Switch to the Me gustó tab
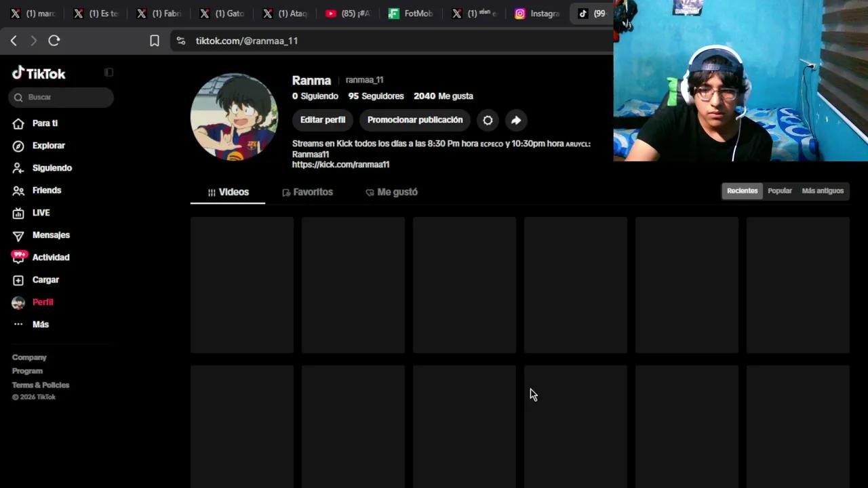 tap(391, 192)
